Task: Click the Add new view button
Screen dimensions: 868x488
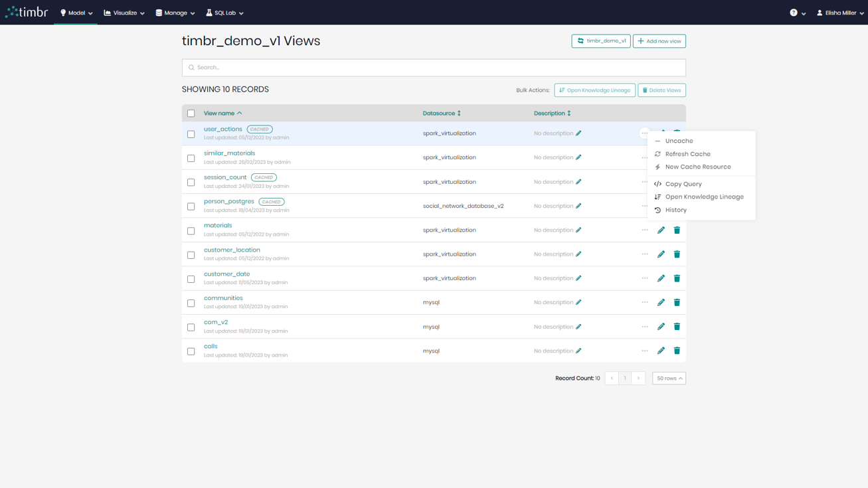Action: [x=659, y=41]
